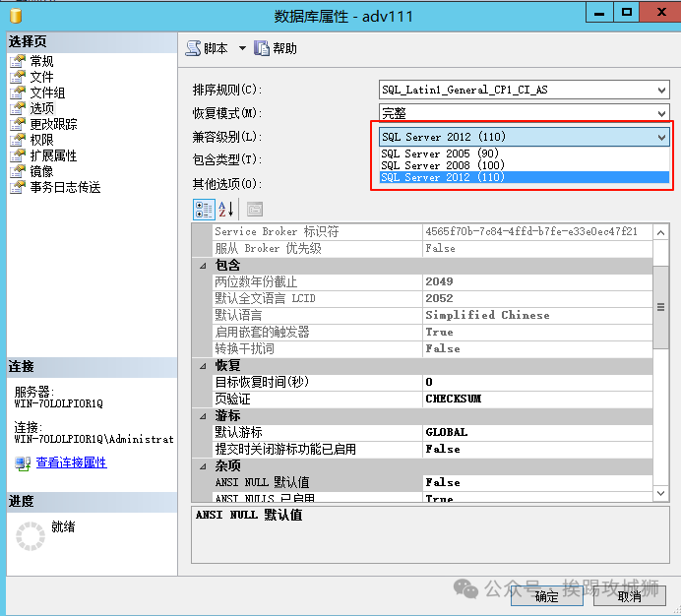681x616 pixels.
Task: Sort properties alphabetically with A-Z icon
Action: [226, 209]
